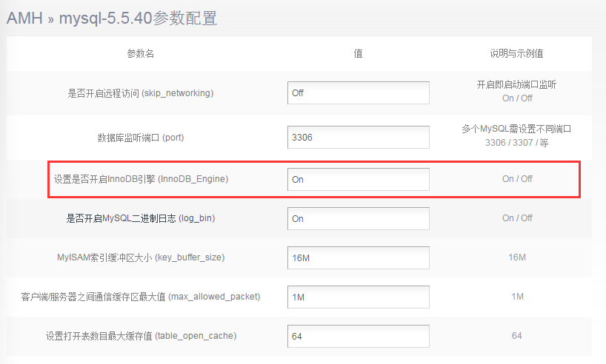
Task: Click the 是否开启MySQL二进制日志 (log_bin) label
Action: 141,218
